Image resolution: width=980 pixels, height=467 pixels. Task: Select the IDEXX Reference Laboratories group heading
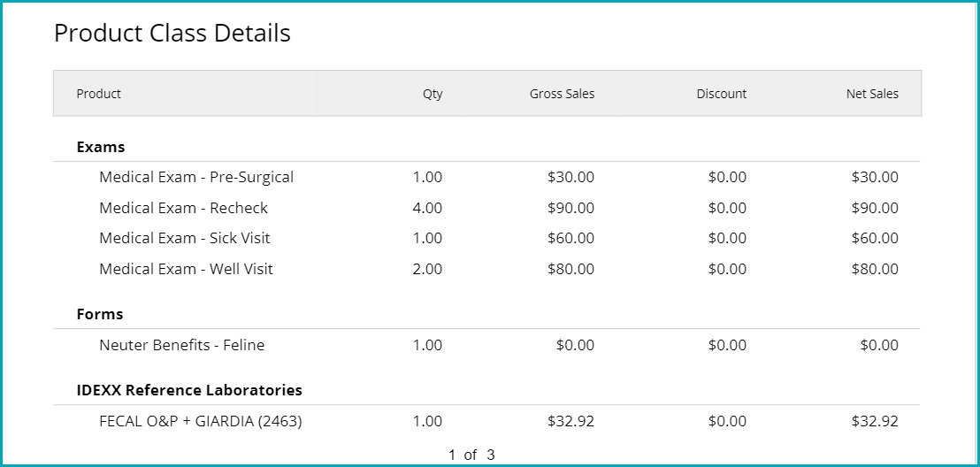click(189, 390)
